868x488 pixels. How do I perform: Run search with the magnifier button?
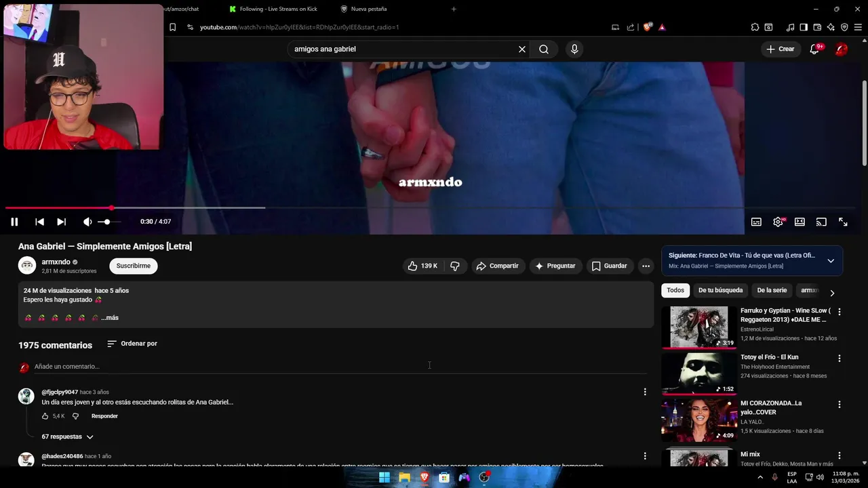point(544,49)
